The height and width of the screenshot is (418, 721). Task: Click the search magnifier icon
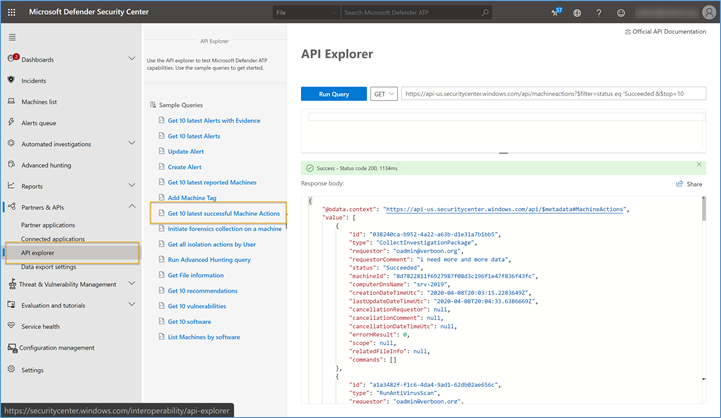coord(485,12)
